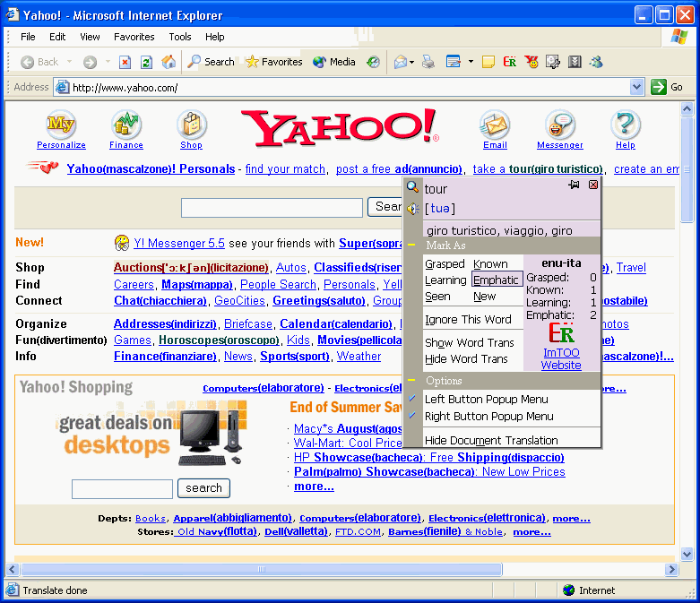
Task: Click the gray double-arrow toolbar icon
Action: [x=575, y=62]
